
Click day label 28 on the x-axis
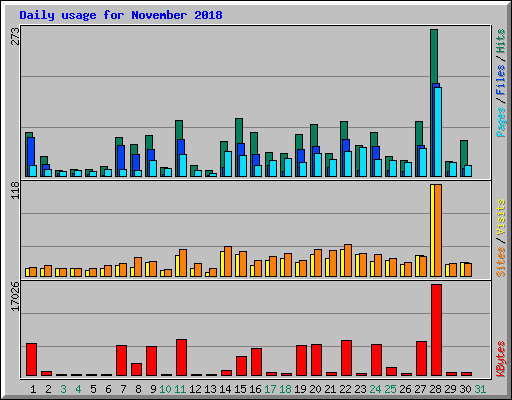[435, 389]
